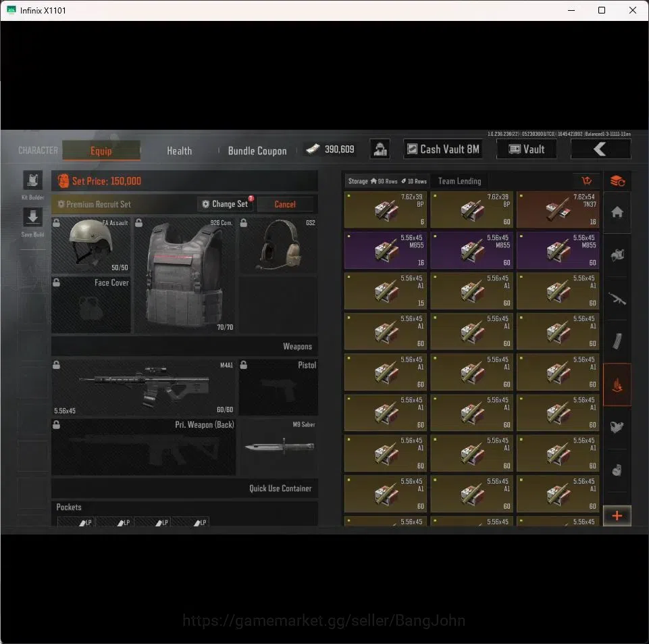
Task: Click the lock icon on GS2 headset
Action: click(x=244, y=223)
